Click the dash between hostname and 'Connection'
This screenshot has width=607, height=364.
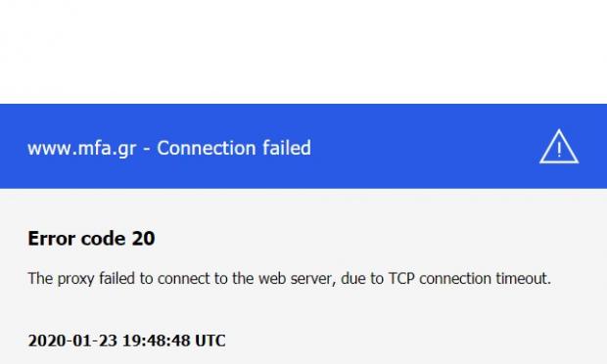147,149
